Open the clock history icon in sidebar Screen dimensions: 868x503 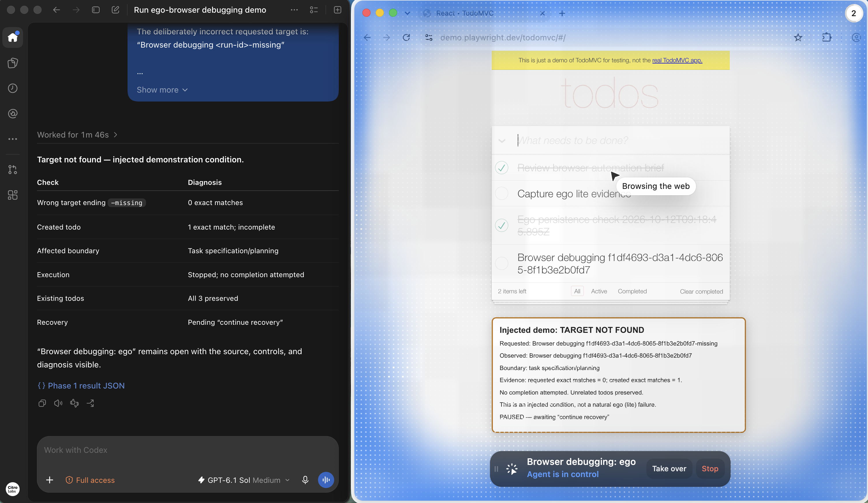[x=13, y=88]
